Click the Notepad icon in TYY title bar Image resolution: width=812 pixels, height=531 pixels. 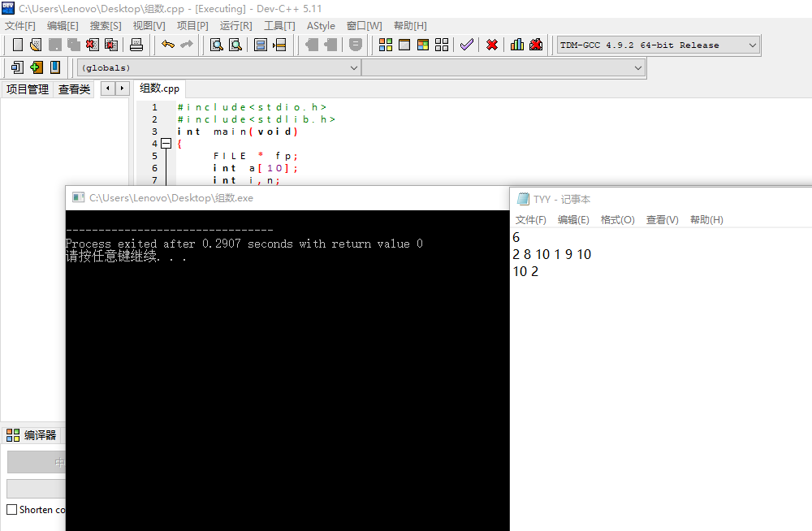tap(523, 199)
